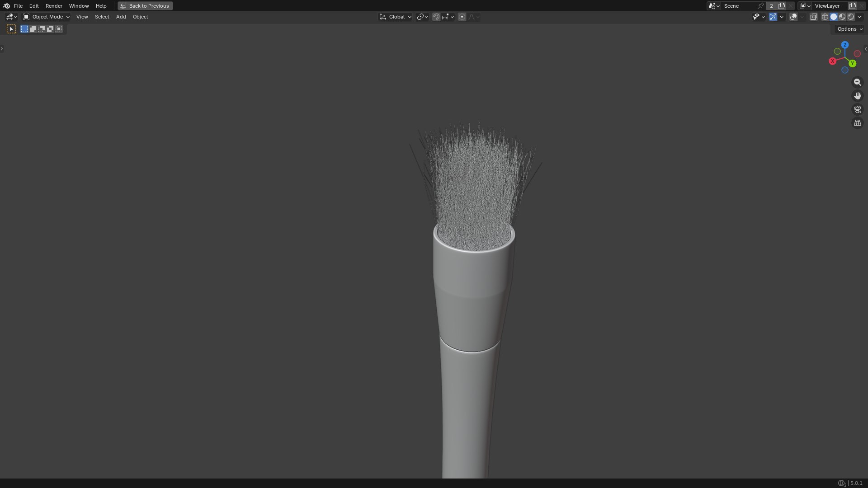The width and height of the screenshot is (868, 488).
Task: Click the Zoom viewport magnifier icon
Action: click(857, 82)
